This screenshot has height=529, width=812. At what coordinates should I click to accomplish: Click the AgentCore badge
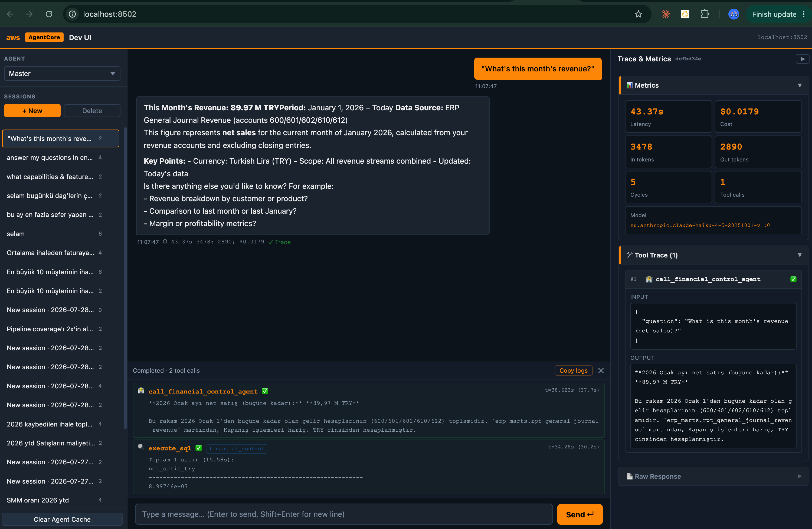(44, 37)
